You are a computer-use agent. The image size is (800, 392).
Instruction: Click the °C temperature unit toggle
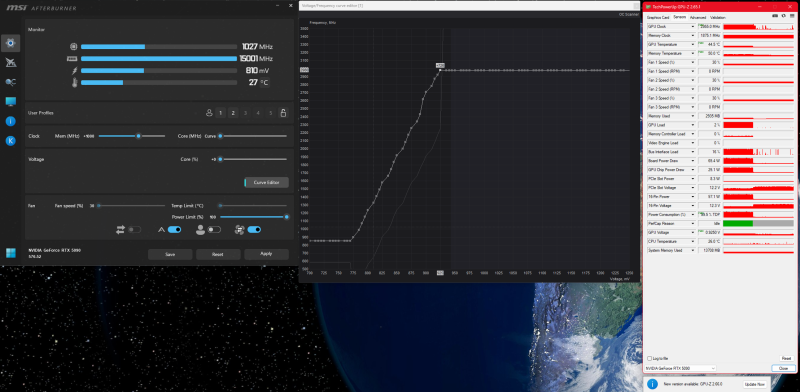[264, 83]
